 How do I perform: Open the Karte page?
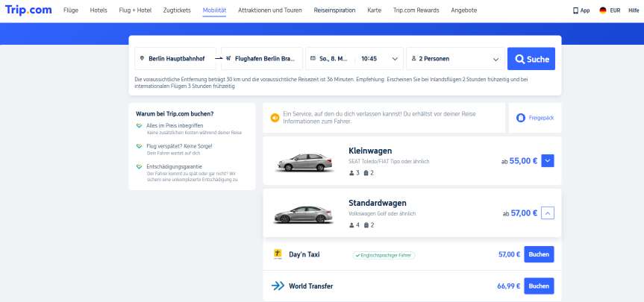tap(374, 10)
